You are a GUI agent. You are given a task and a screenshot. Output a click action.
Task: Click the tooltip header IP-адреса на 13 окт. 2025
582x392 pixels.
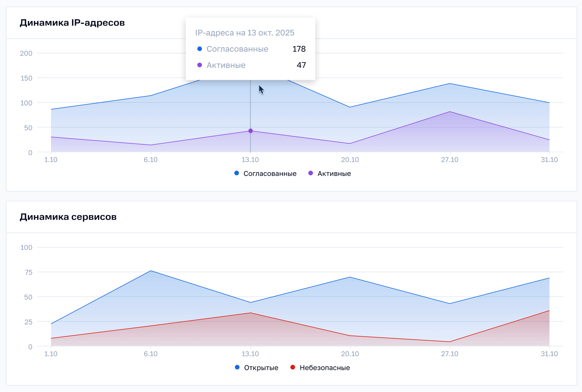[x=245, y=33]
